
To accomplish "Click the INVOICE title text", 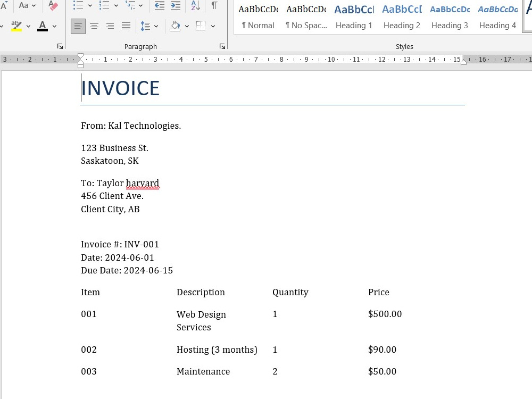I will (120, 88).
